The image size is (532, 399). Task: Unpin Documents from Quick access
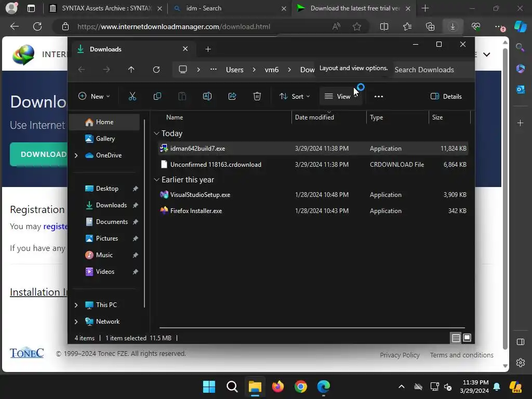[x=136, y=222]
